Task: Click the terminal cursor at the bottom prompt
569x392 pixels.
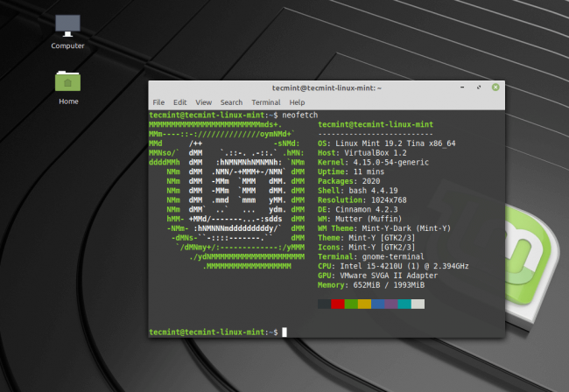Action: (x=284, y=332)
